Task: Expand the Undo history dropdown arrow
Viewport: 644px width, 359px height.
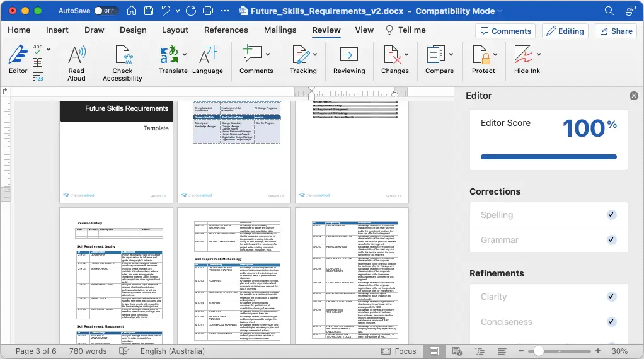Action: (178, 11)
